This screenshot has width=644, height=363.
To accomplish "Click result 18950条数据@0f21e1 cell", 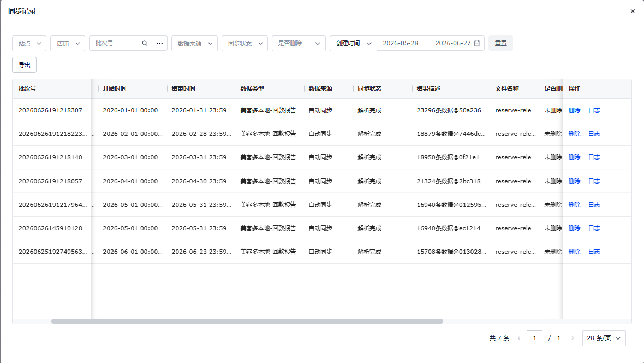I will tap(451, 157).
